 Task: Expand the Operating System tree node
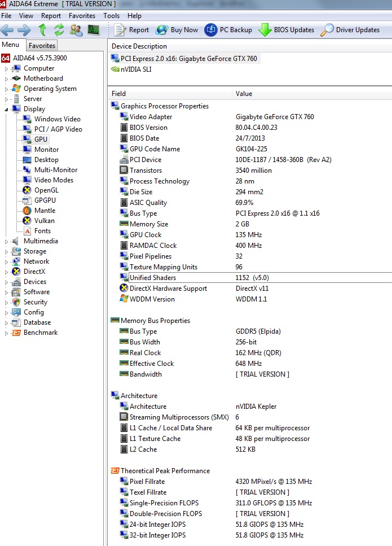pyautogui.click(x=6, y=89)
